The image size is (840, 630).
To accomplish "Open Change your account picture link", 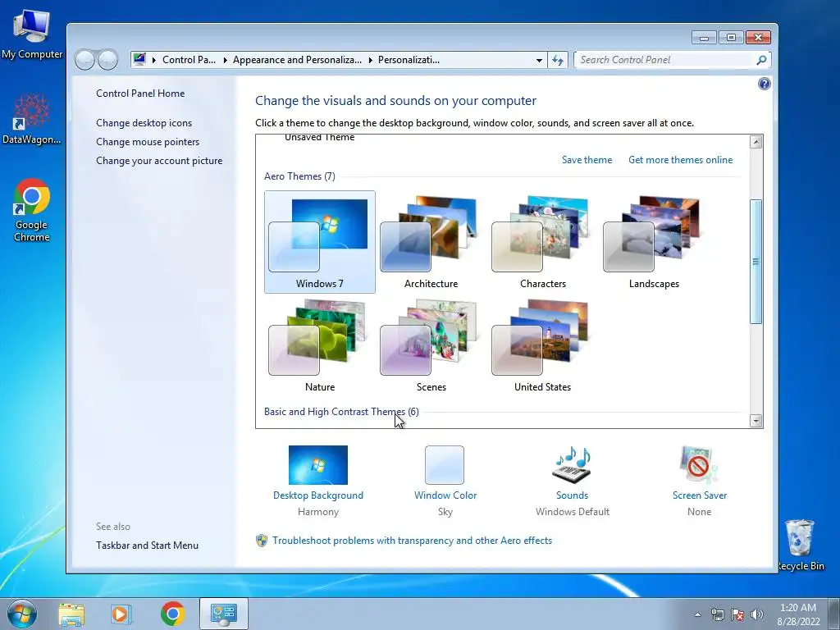I will click(159, 161).
